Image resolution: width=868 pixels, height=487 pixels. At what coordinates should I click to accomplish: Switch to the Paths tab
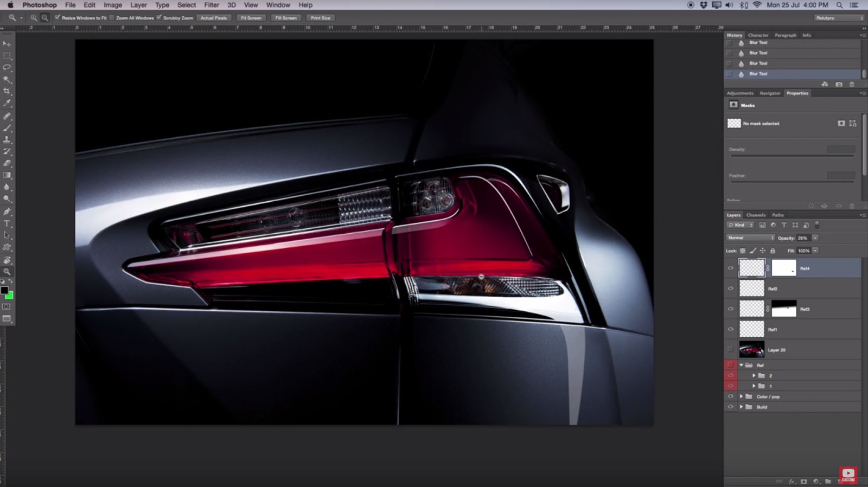(x=778, y=215)
